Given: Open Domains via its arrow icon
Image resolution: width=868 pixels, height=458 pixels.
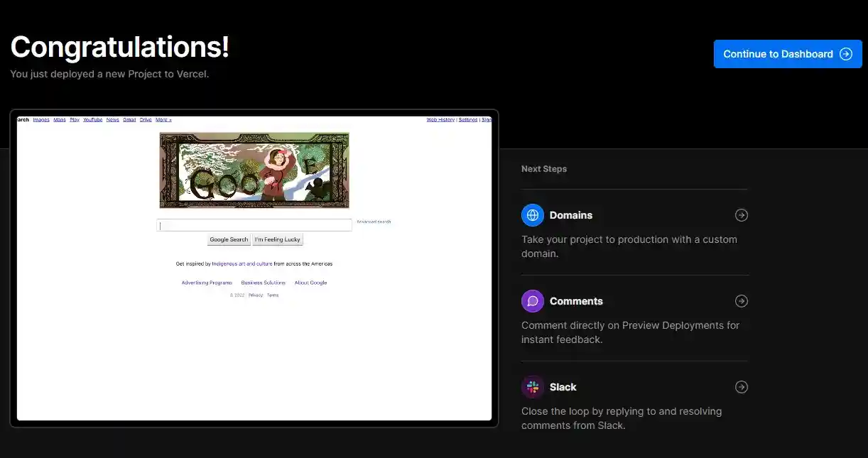Looking at the screenshot, I should tap(741, 215).
